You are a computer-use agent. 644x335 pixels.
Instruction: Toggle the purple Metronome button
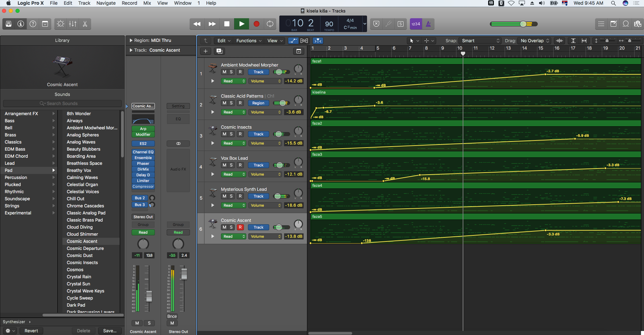(428, 24)
